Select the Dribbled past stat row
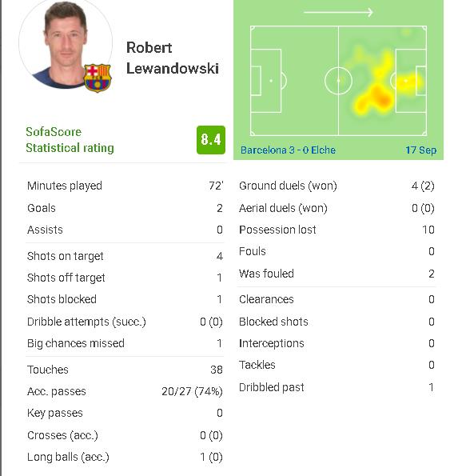Viewport: 458px width, 476px height. pyautogui.click(x=337, y=387)
